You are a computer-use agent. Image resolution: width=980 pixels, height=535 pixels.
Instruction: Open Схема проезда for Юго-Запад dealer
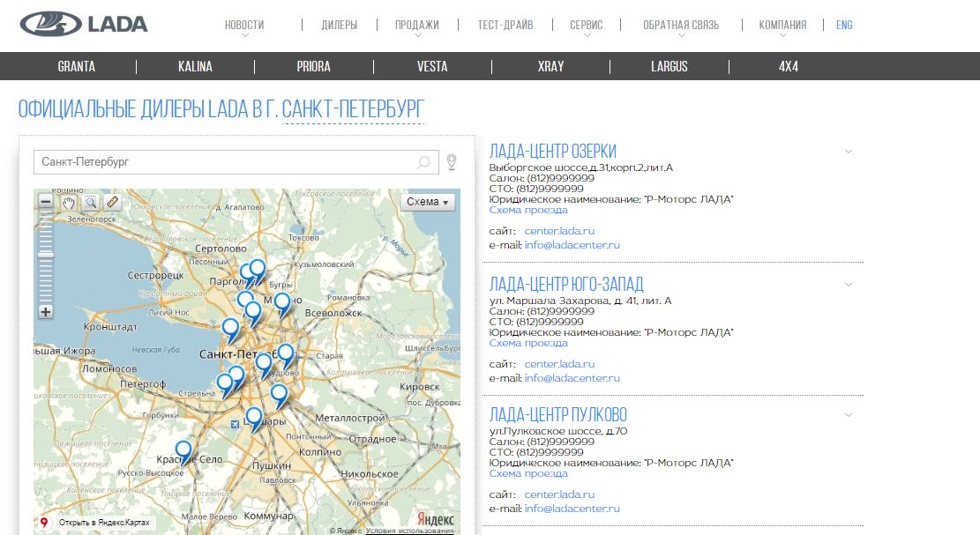tap(528, 344)
